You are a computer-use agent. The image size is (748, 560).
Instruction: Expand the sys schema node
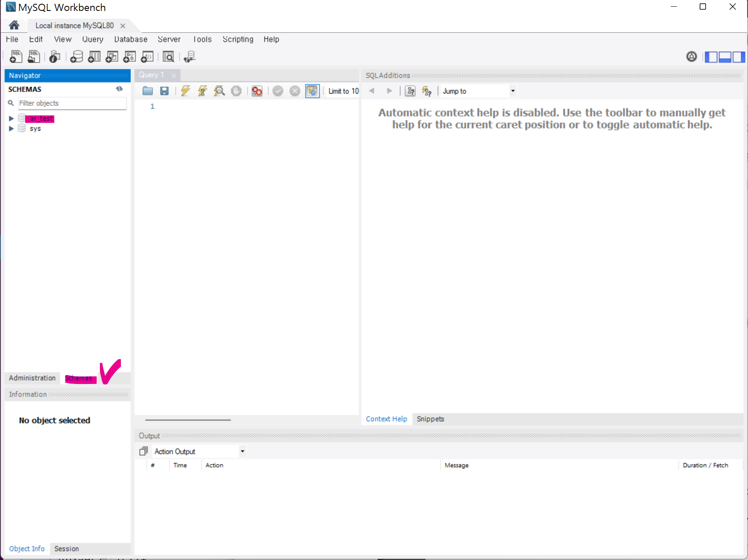click(x=11, y=129)
